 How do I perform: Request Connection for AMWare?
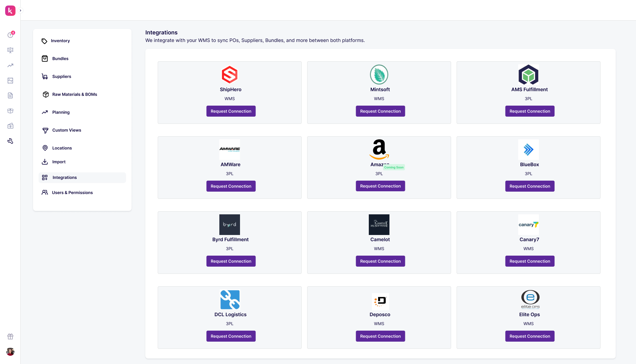[x=231, y=186]
